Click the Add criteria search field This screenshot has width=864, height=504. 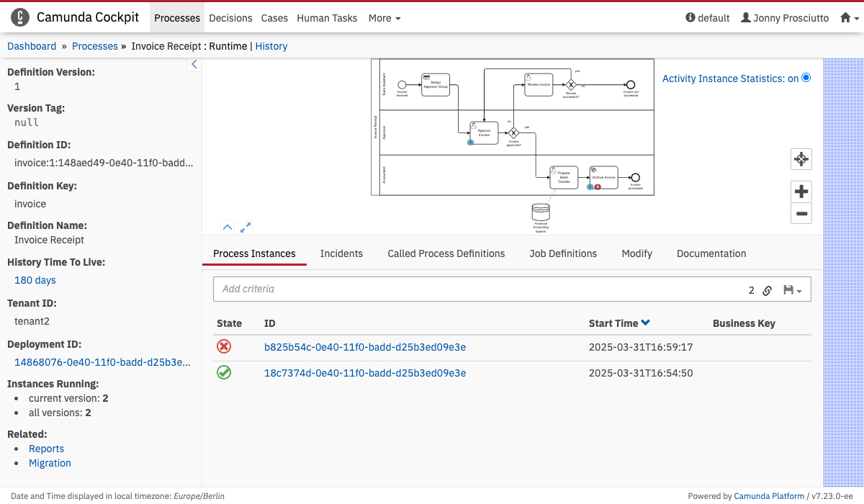(x=475, y=289)
